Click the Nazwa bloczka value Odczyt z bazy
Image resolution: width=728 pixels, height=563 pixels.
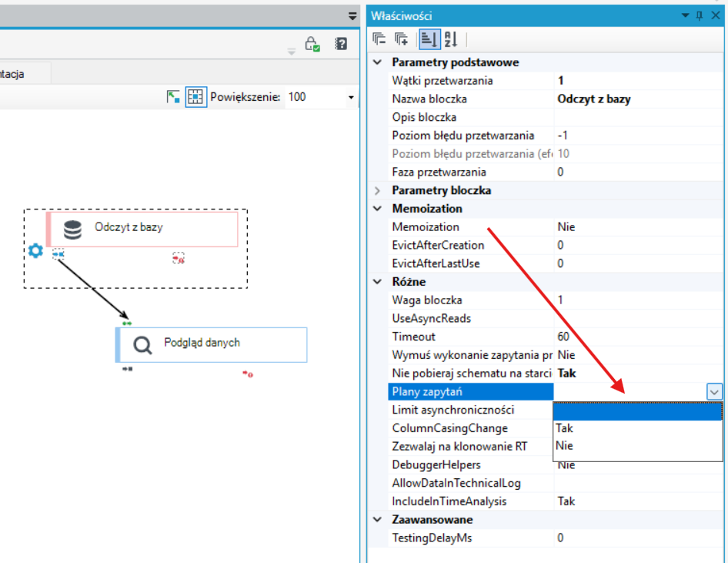594,99
